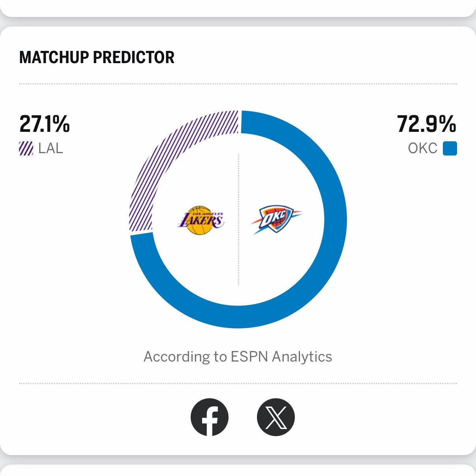Screen dimensions: 476x476
Task: Click the OKC Thunder logo
Action: [276, 219]
